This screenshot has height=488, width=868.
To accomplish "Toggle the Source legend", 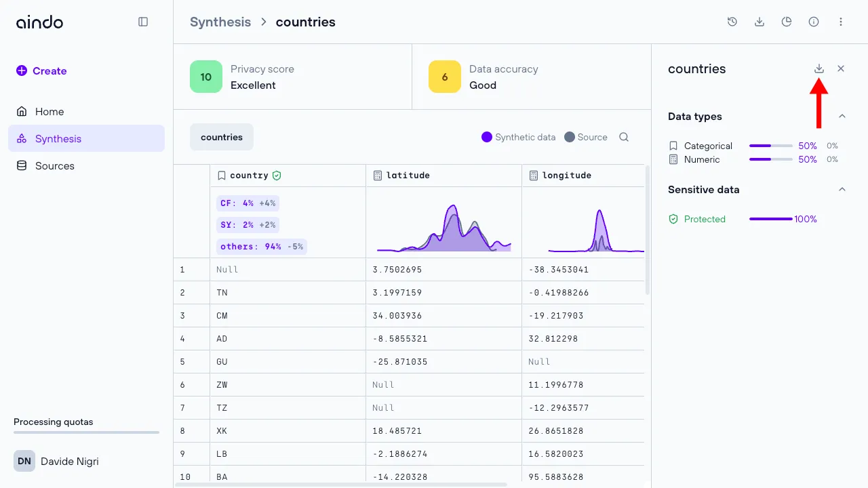I will point(586,137).
